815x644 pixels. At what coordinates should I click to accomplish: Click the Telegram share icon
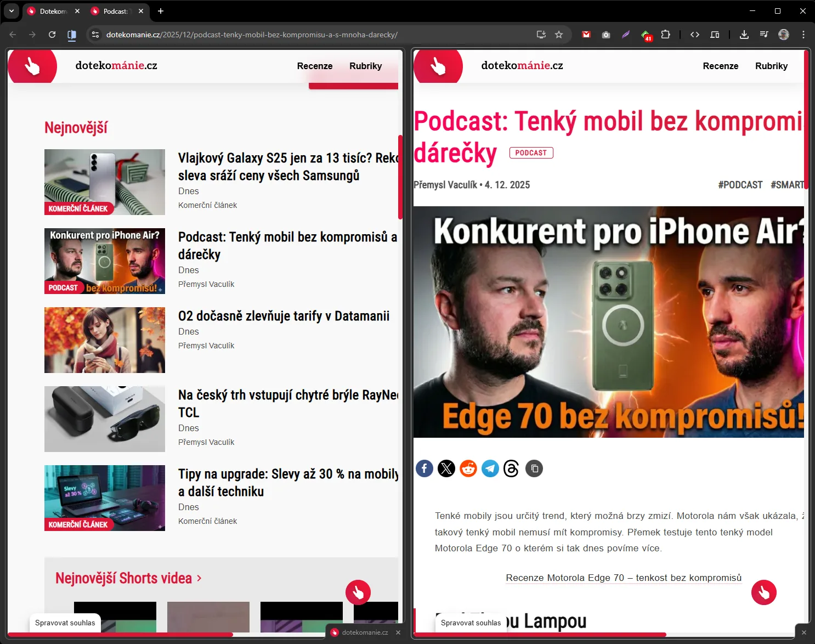[490, 468]
